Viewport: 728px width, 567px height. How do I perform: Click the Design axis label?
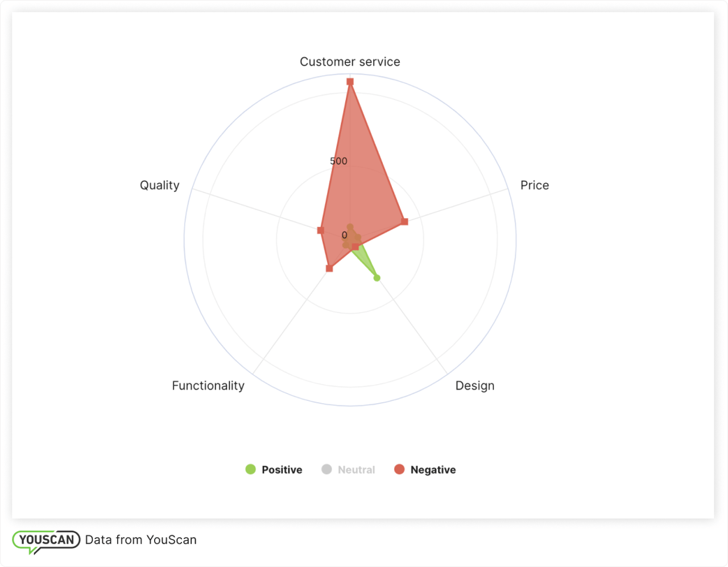click(475, 386)
